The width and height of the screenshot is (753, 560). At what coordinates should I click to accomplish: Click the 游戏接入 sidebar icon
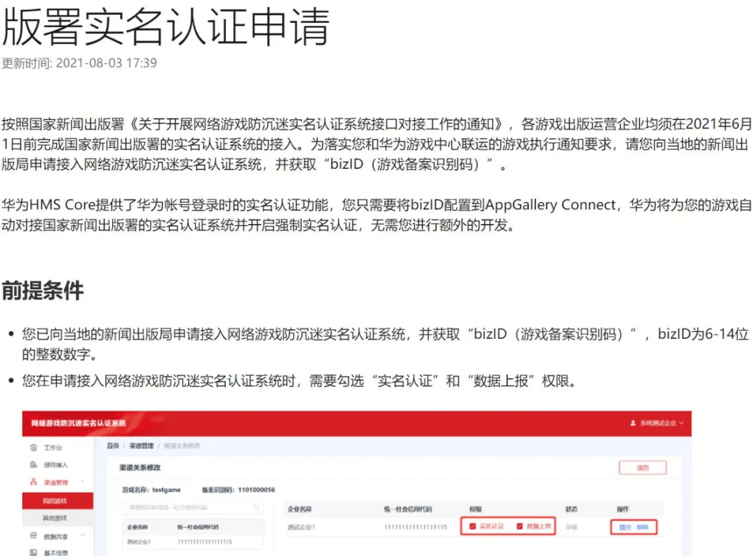[33, 465]
